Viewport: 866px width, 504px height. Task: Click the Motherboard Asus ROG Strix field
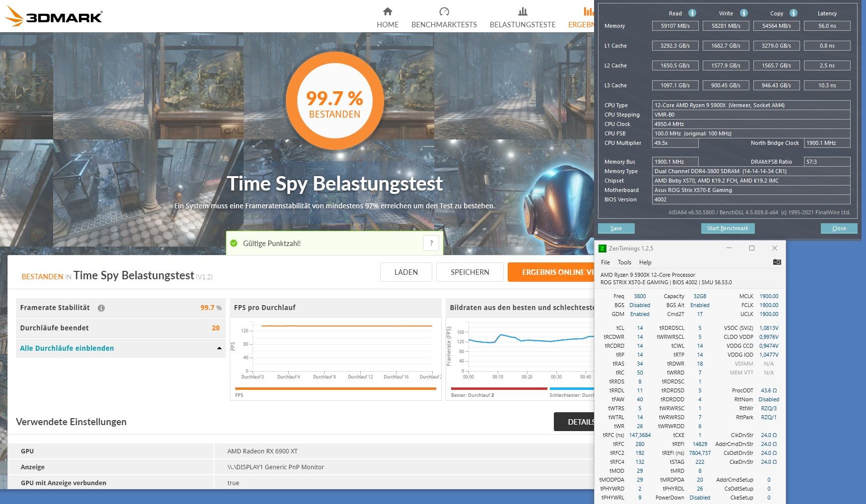(751, 190)
